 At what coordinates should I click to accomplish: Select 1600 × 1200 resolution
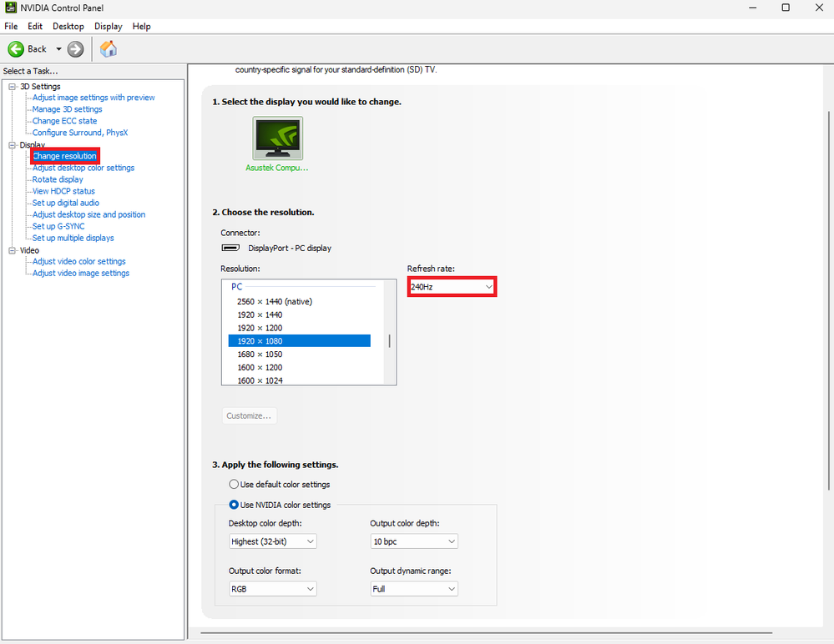point(300,367)
